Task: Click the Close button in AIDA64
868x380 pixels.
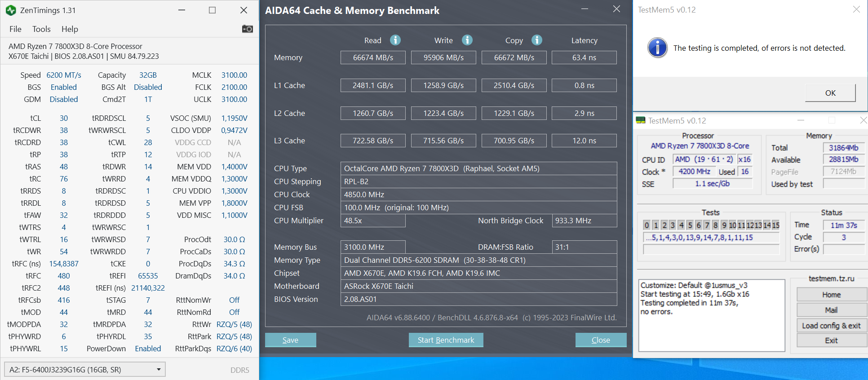Action: [601, 340]
